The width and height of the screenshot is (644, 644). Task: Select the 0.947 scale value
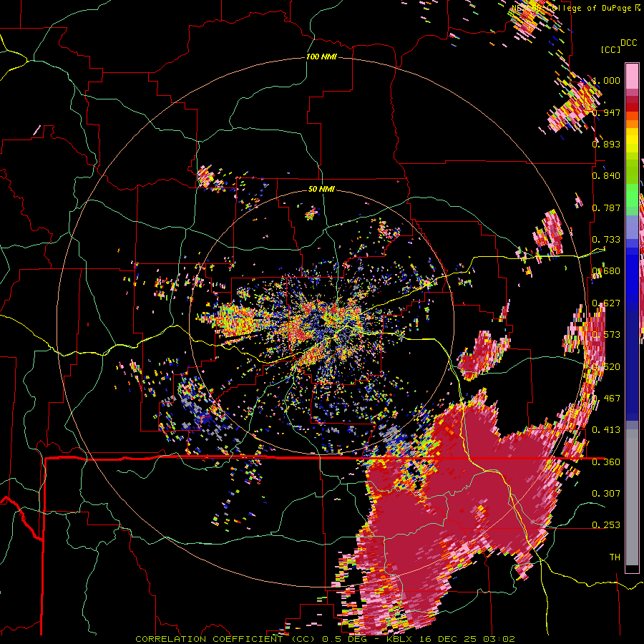point(606,112)
